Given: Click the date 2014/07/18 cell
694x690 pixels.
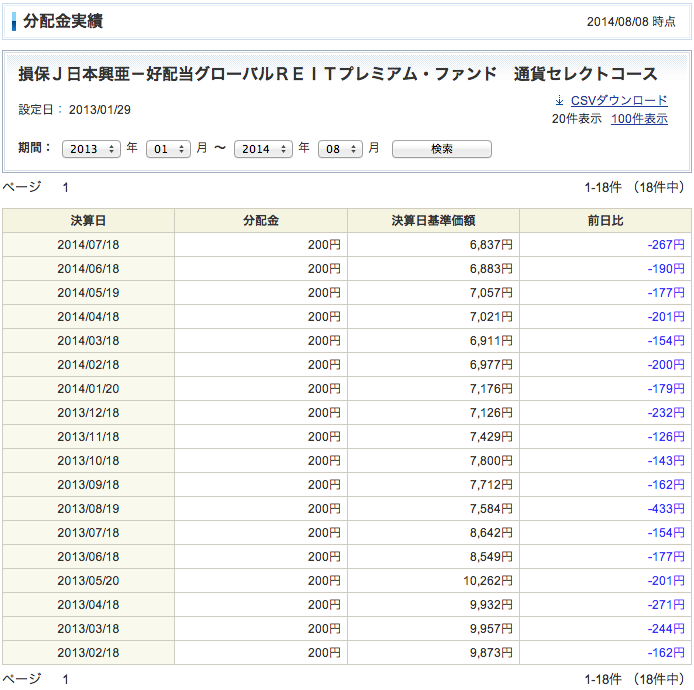Looking at the screenshot, I should [x=88, y=245].
